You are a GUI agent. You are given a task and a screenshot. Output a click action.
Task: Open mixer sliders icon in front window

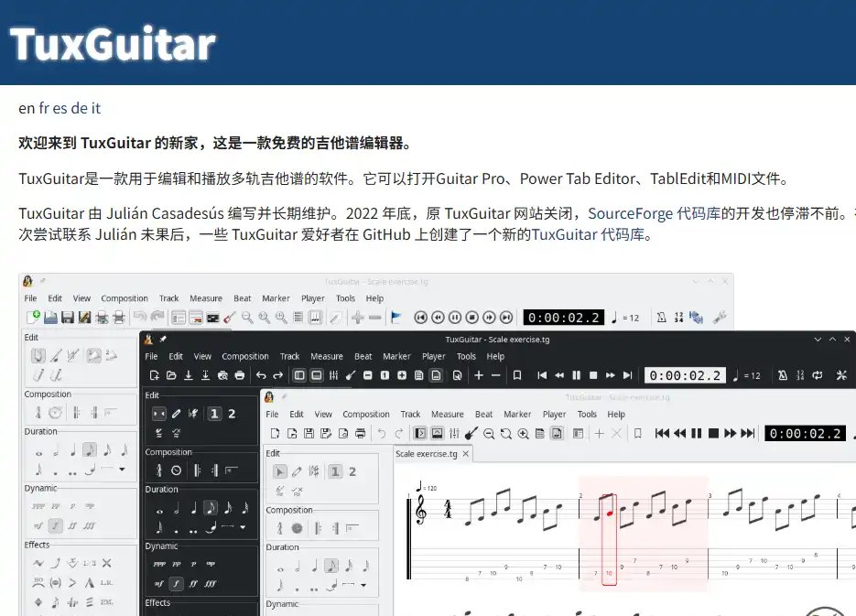[454, 434]
